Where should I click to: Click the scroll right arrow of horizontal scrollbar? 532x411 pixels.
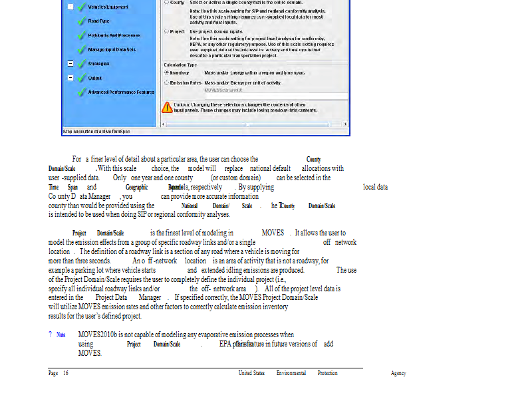(x=344, y=124)
